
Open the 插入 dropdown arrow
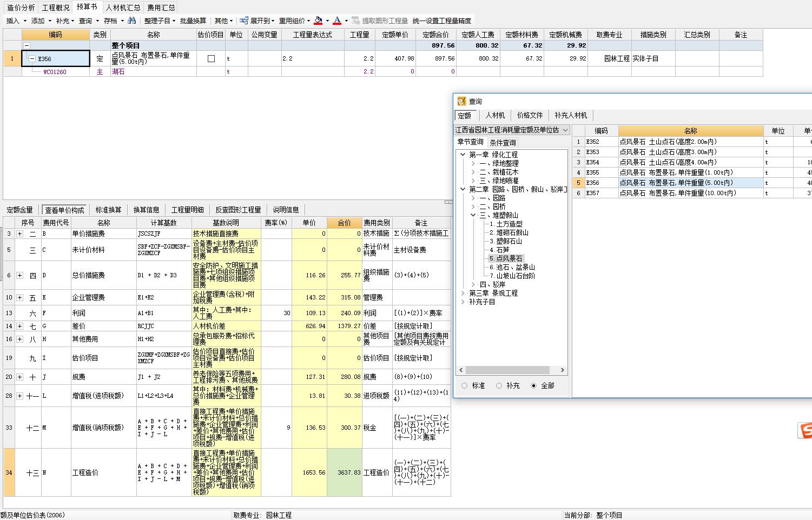(x=25, y=21)
